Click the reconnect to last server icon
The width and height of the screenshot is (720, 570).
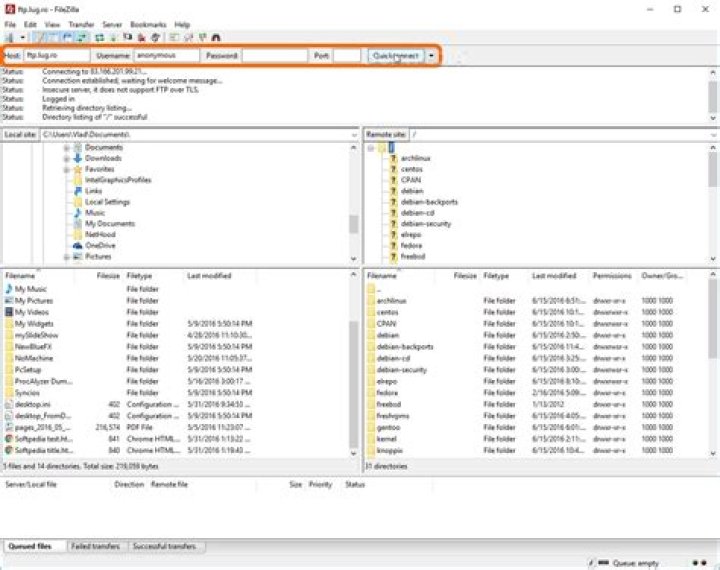tap(154, 37)
